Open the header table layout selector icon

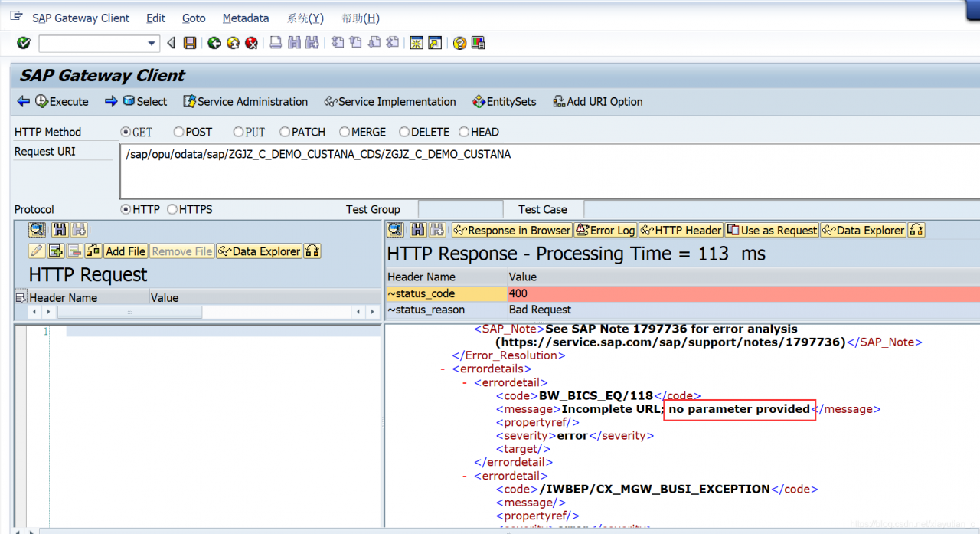pos(21,297)
